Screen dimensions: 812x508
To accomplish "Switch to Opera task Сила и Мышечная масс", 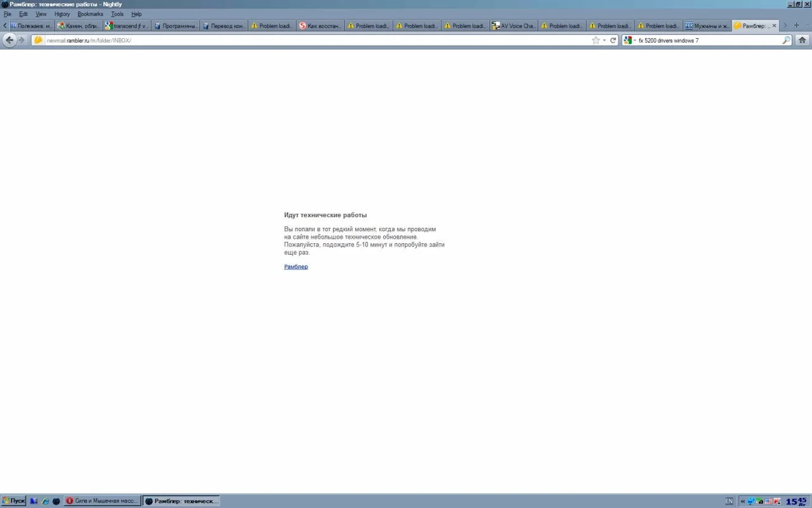I will [x=101, y=501].
